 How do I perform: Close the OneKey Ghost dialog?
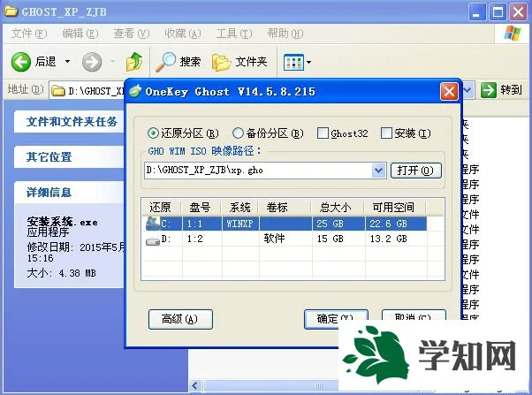click(x=449, y=91)
